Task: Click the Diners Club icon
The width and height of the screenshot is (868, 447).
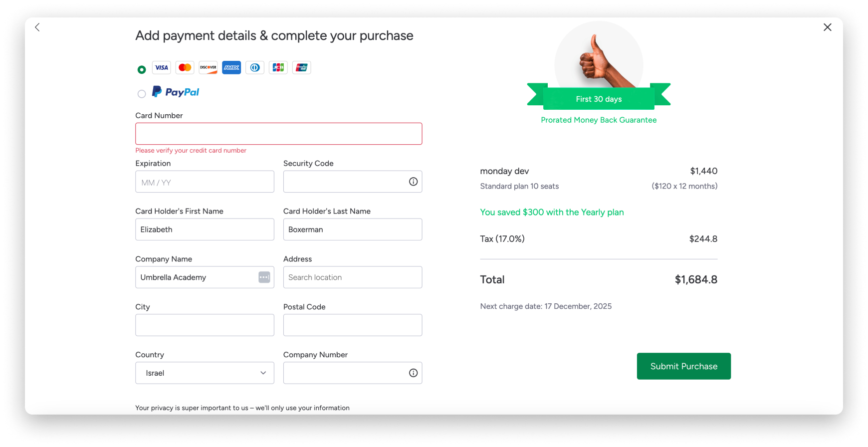Action: click(x=255, y=68)
